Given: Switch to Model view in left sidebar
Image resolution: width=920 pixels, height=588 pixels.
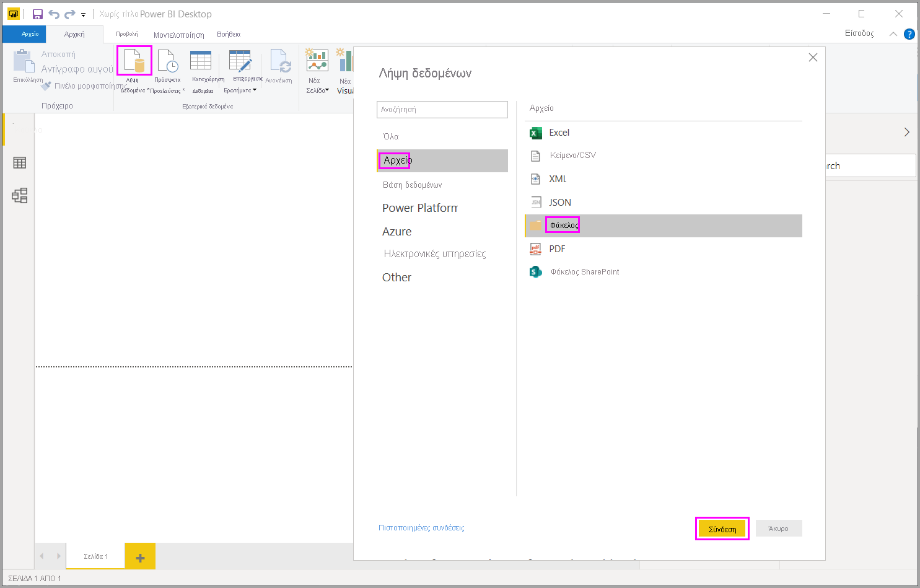Looking at the screenshot, I should (x=20, y=196).
